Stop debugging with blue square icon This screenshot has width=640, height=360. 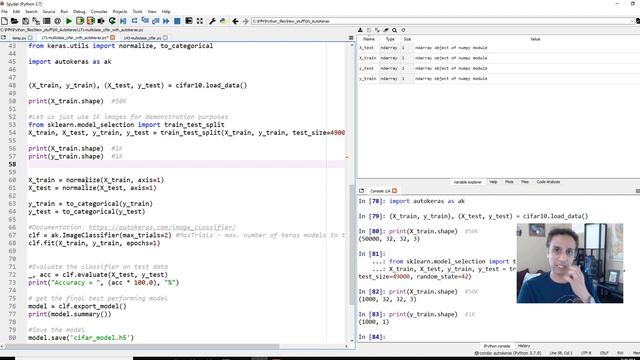[177, 21]
